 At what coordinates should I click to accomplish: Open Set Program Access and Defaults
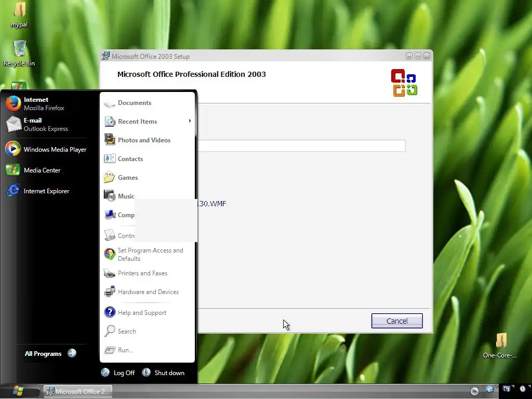[144, 254]
